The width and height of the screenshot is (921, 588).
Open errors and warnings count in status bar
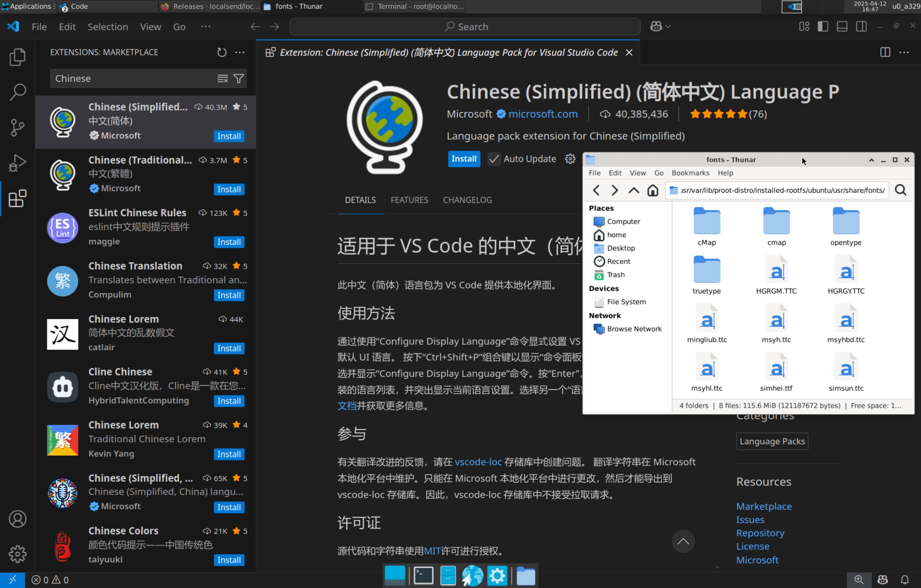click(50, 580)
